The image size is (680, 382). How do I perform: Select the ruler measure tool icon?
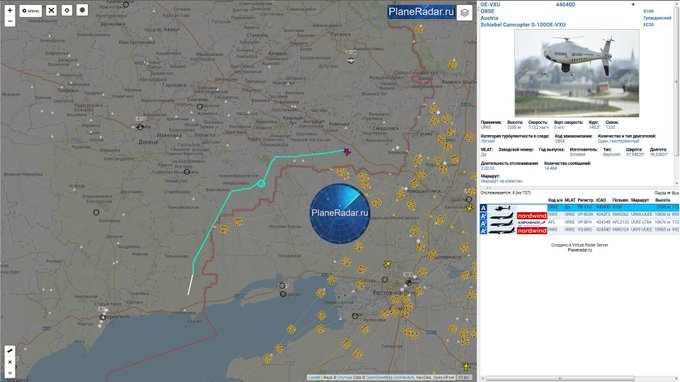click(10, 350)
